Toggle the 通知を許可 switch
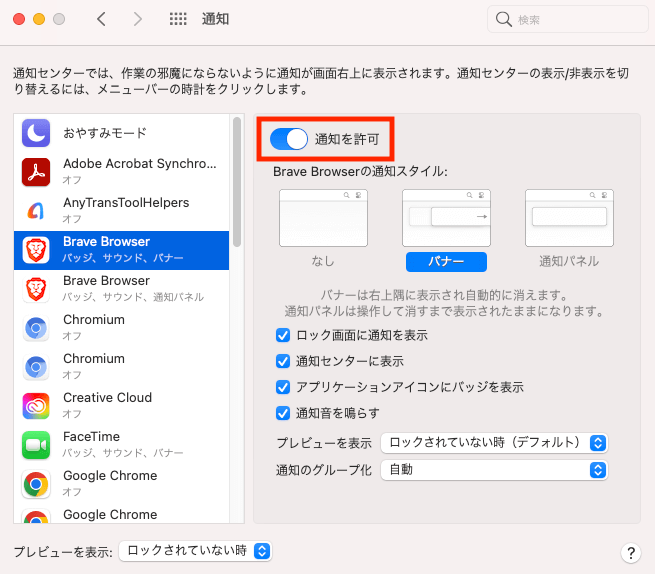Screen dimensions: 655x574 coord(289,139)
